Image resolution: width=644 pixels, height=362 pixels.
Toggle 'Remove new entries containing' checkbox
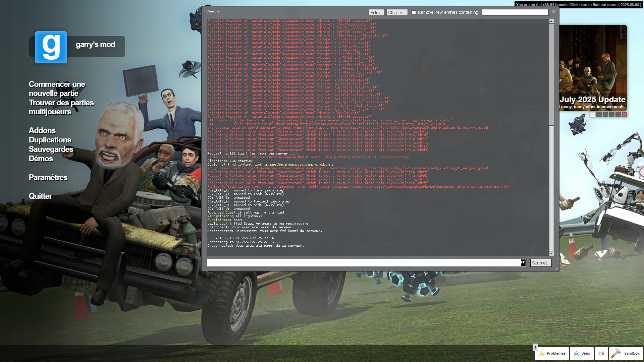click(x=414, y=12)
